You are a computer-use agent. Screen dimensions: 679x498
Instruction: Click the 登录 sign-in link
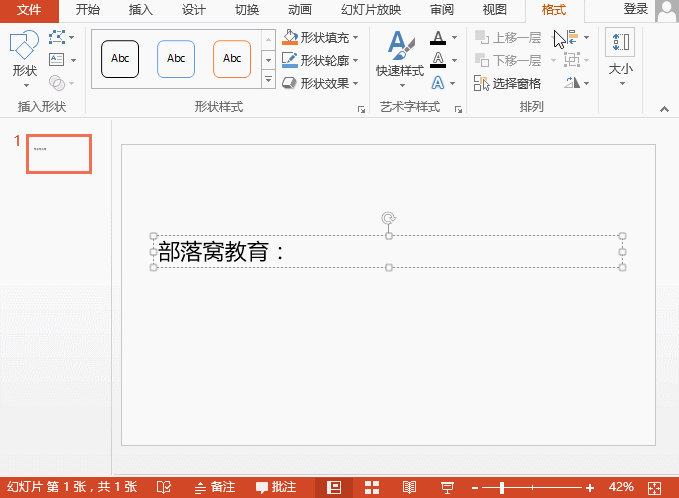(635, 9)
